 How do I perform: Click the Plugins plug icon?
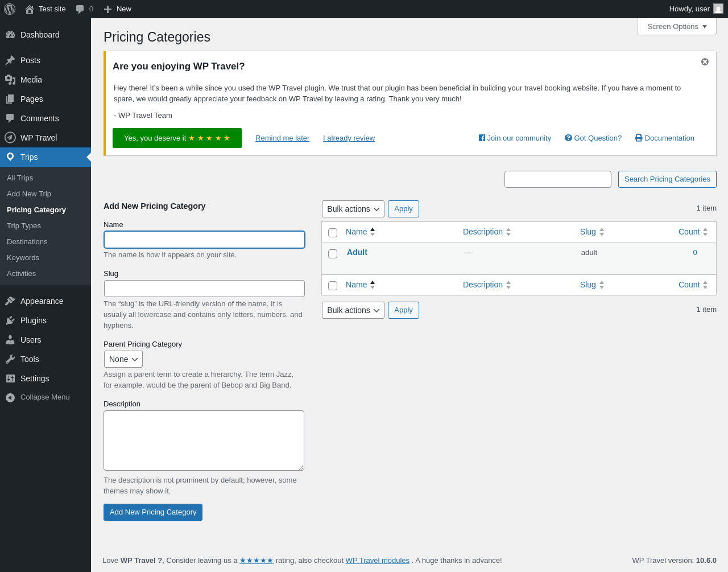point(10,320)
